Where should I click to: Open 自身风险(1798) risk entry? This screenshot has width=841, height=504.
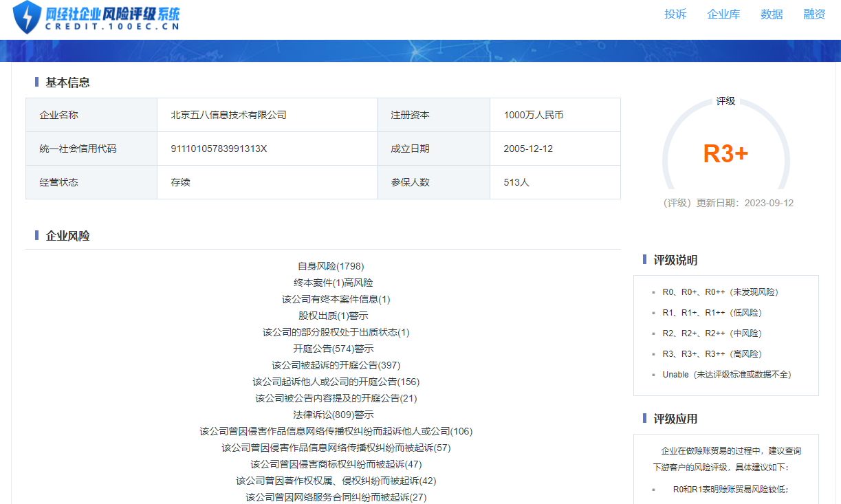[x=331, y=266]
